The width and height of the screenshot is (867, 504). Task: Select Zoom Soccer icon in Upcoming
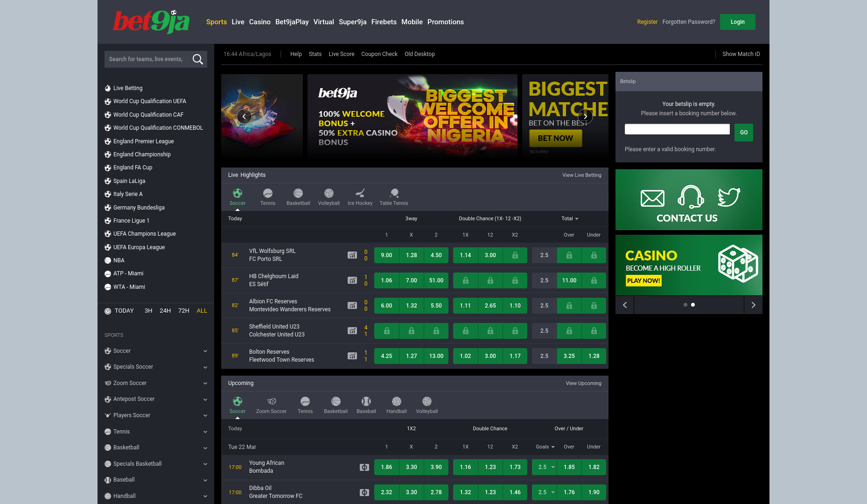[272, 401]
